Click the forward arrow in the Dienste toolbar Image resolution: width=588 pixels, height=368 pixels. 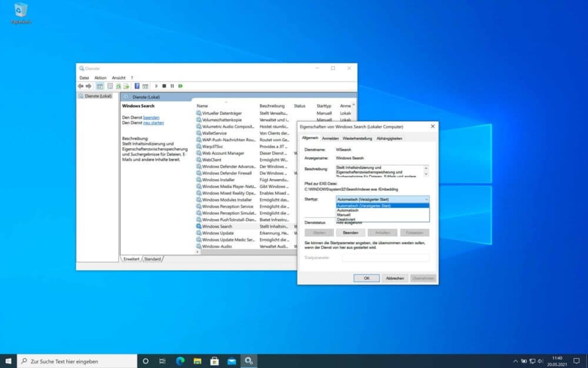click(89, 86)
